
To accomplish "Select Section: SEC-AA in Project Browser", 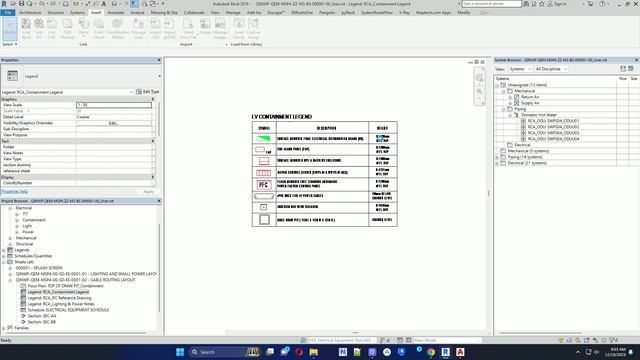I will click(42, 316).
